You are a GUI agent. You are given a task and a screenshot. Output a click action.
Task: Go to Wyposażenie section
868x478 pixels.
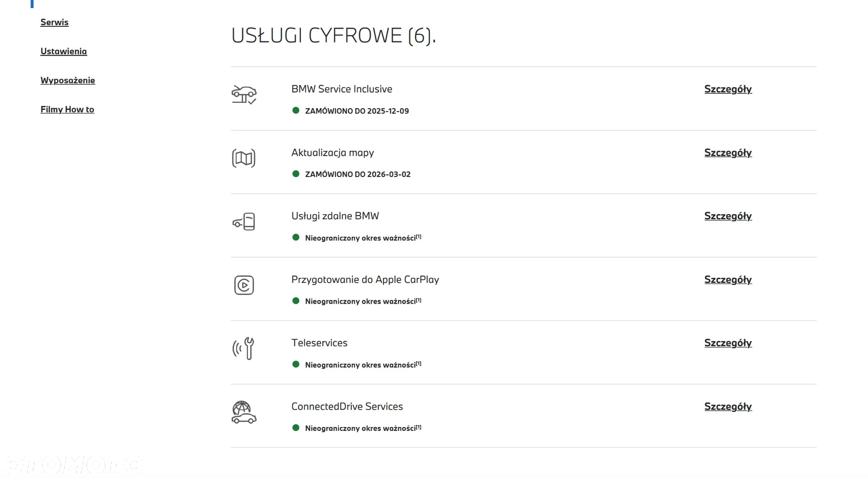[x=68, y=81]
